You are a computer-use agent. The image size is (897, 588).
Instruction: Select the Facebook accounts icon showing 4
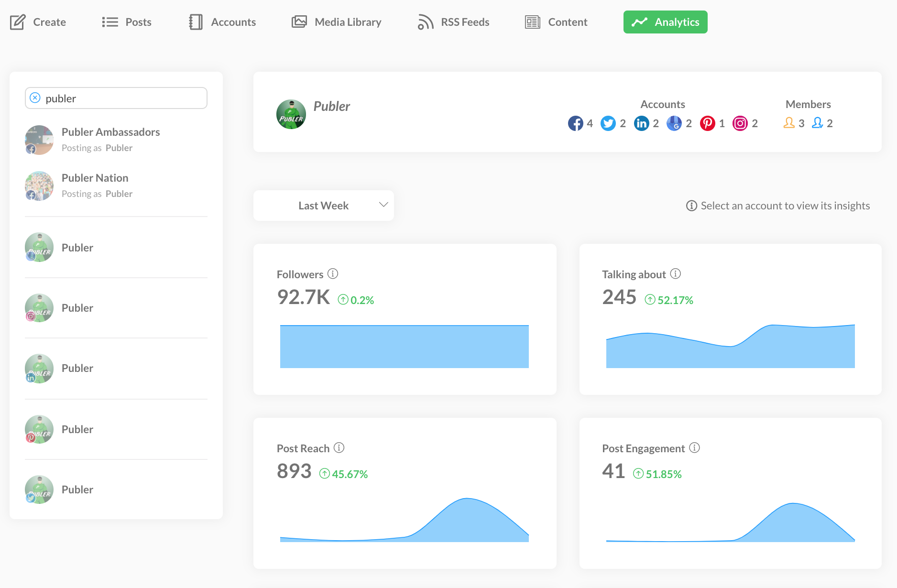pos(575,123)
